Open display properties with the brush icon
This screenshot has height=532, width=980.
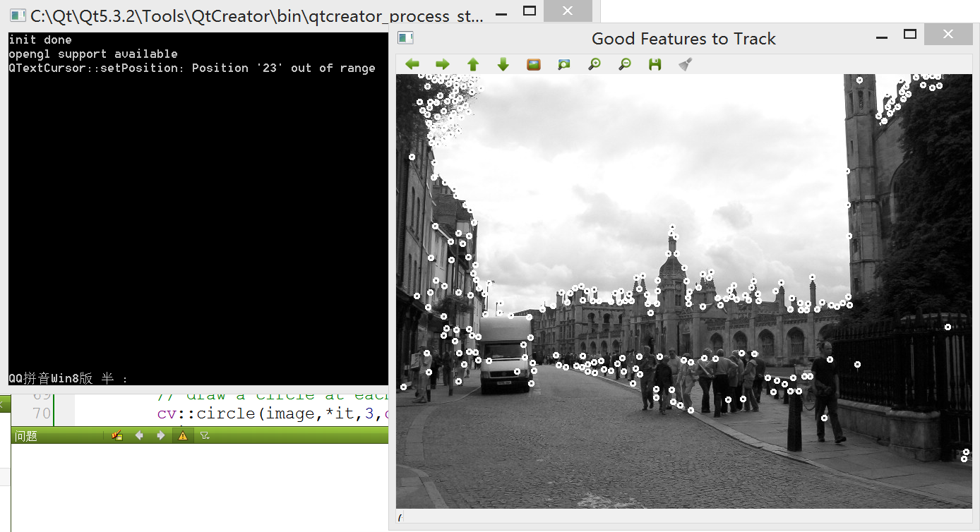(x=685, y=64)
